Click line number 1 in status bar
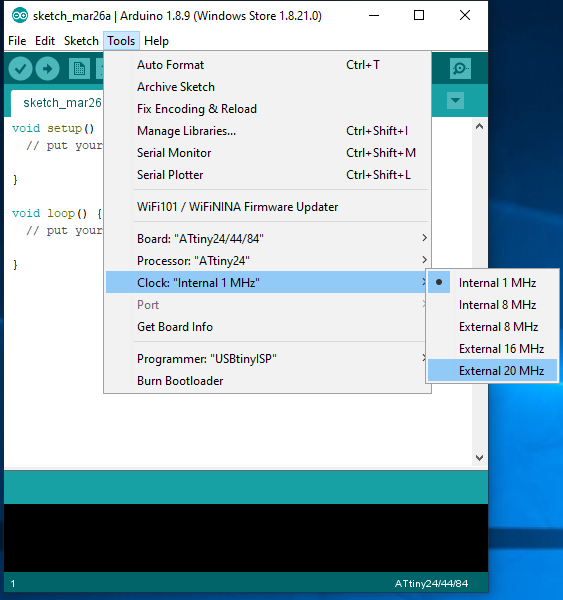Image resolution: width=563 pixels, height=600 pixels. click(x=13, y=584)
